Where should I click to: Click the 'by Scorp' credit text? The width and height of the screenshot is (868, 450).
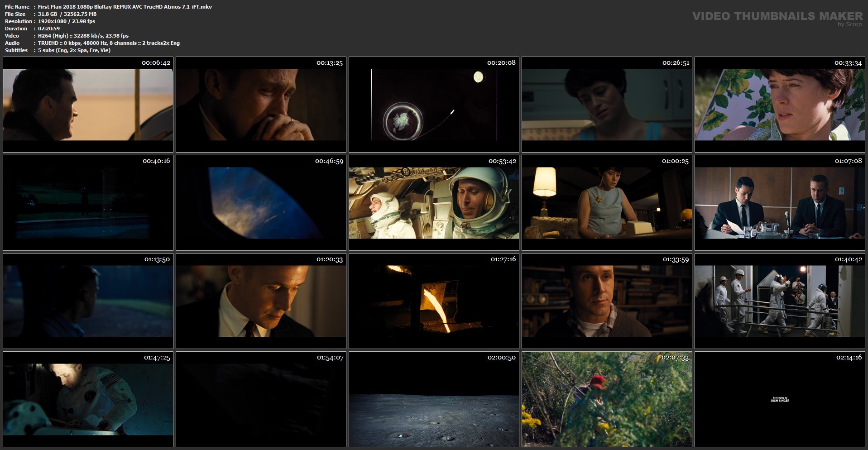pyautogui.click(x=850, y=24)
